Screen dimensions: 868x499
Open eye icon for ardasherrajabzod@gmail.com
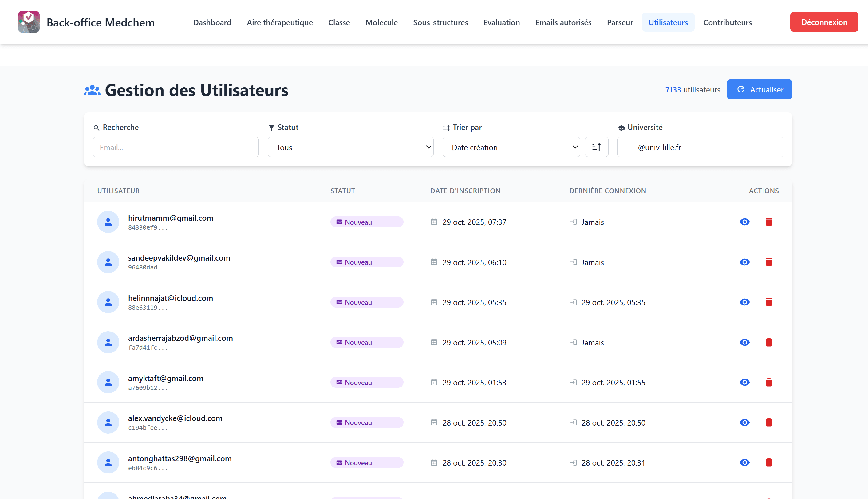pyautogui.click(x=744, y=342)
